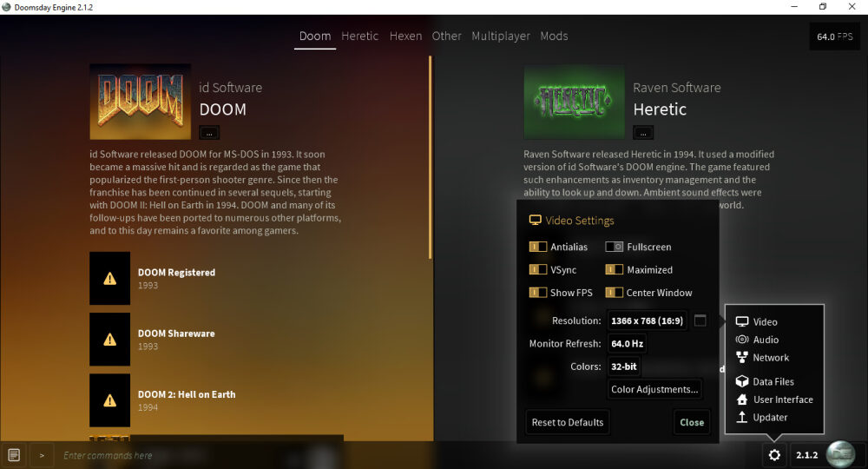Click the Video Settings monitor icon
Screen dimensions: 868x469
pyautogui.click(x=535, y=221)
